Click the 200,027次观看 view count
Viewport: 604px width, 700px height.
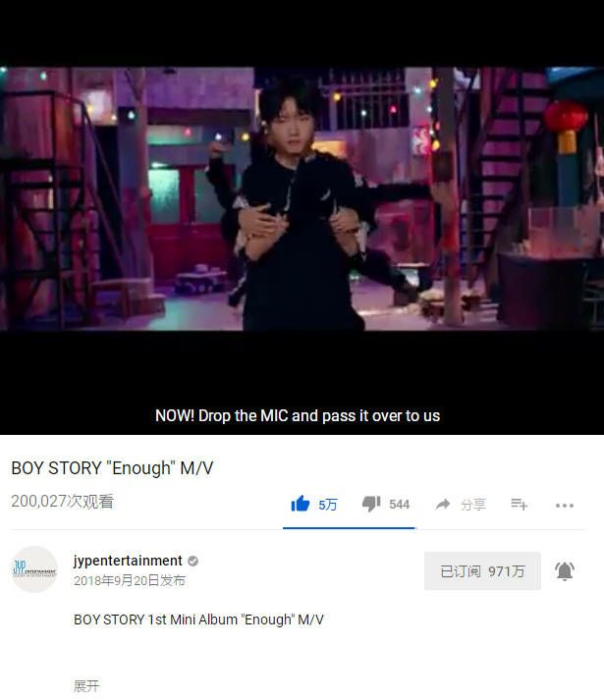pos(63,502)
